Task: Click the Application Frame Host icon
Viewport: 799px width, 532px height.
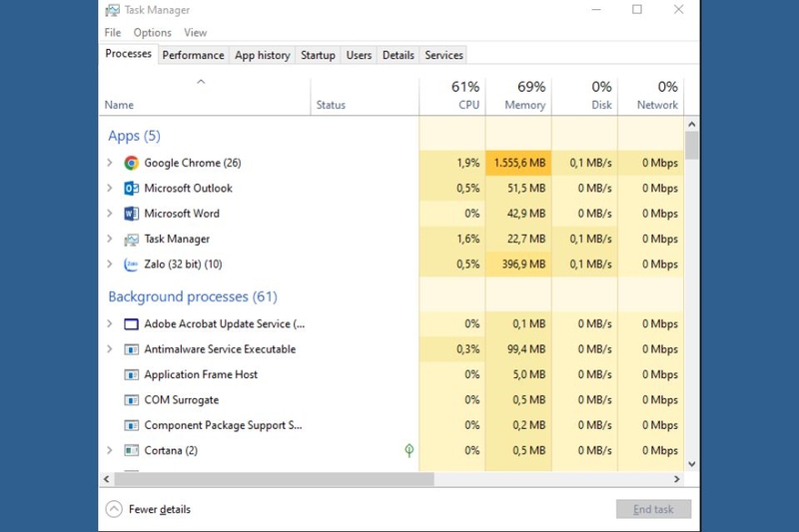Action: [131, 375]
